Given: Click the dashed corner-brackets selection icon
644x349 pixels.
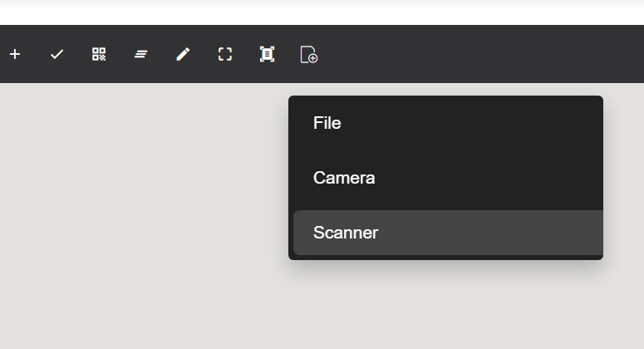Looking at the screenshot, I should coord(225,54).
